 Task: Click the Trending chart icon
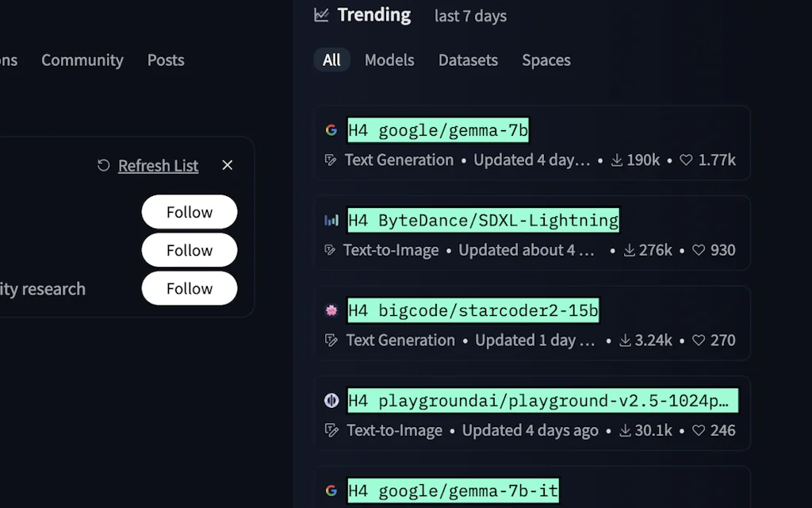click(321, 15)
